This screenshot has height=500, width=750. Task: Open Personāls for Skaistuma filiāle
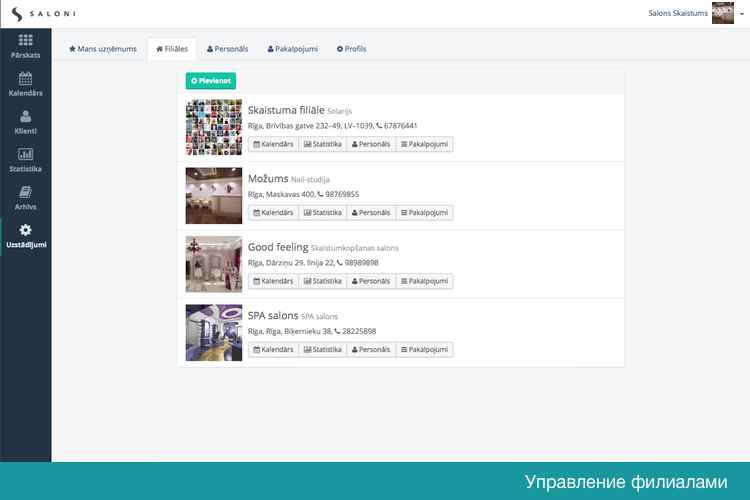tap(371, 144)
